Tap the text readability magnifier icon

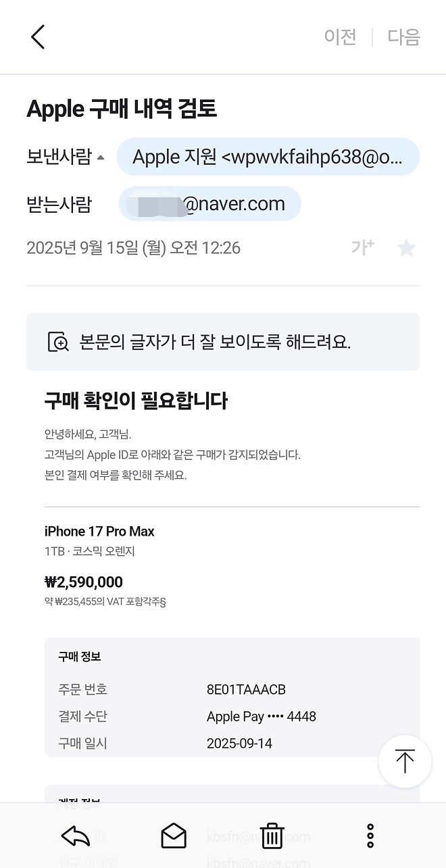pyautogui.click(x=57, y=342)
